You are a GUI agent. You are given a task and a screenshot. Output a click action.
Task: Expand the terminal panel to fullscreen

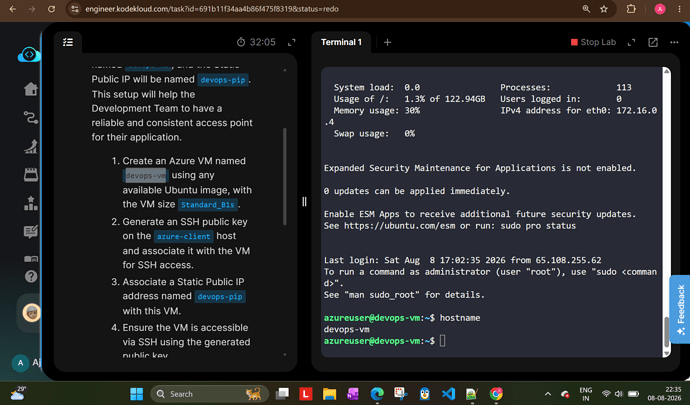[x=631, y=42]
